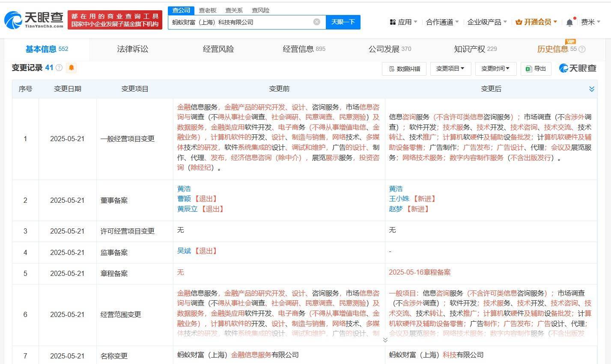Select the 基本信息 tab
This screenshot has width=611, height=364.
click(47, 49)
